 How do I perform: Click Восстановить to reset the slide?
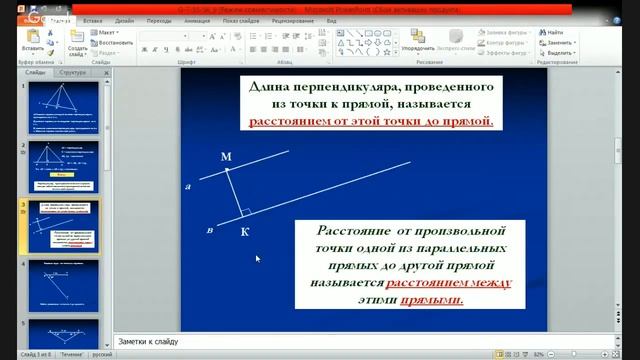pyautogui.click(x=111, y=42)
